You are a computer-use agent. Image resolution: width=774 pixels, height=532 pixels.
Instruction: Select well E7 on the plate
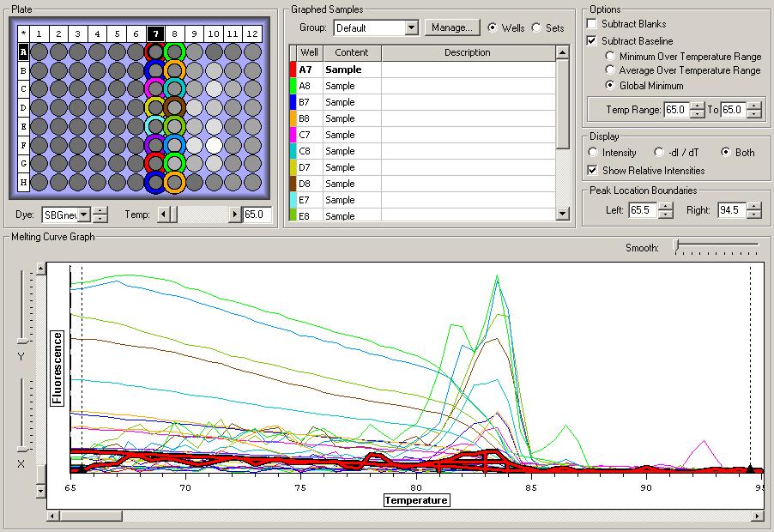click(155, 126)
